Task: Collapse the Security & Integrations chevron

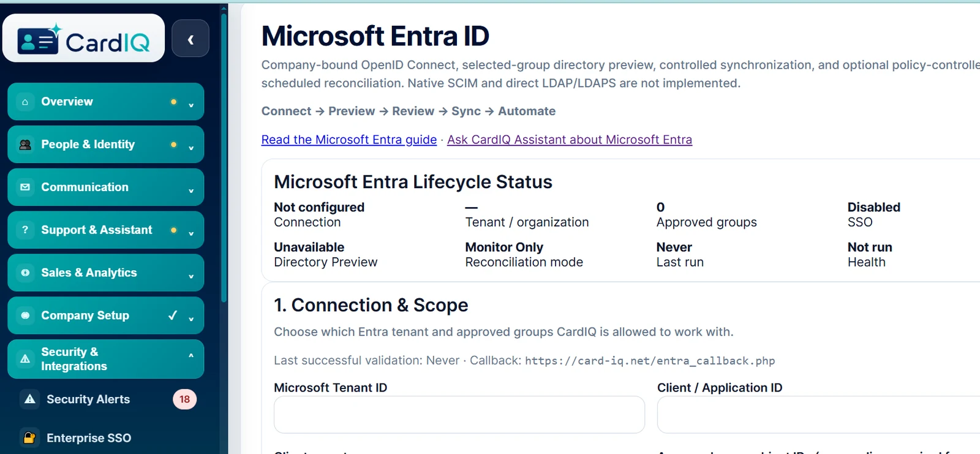Action: [191, 355]
